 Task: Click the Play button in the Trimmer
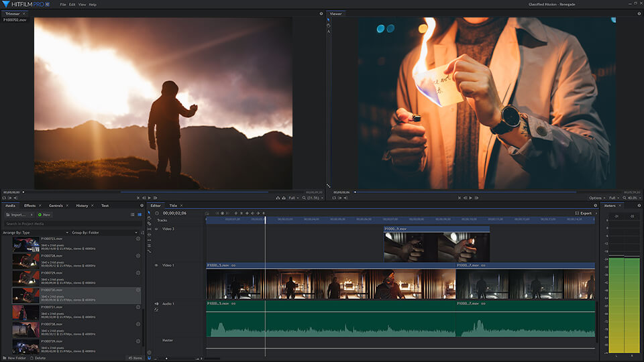[x=150, y=198]
